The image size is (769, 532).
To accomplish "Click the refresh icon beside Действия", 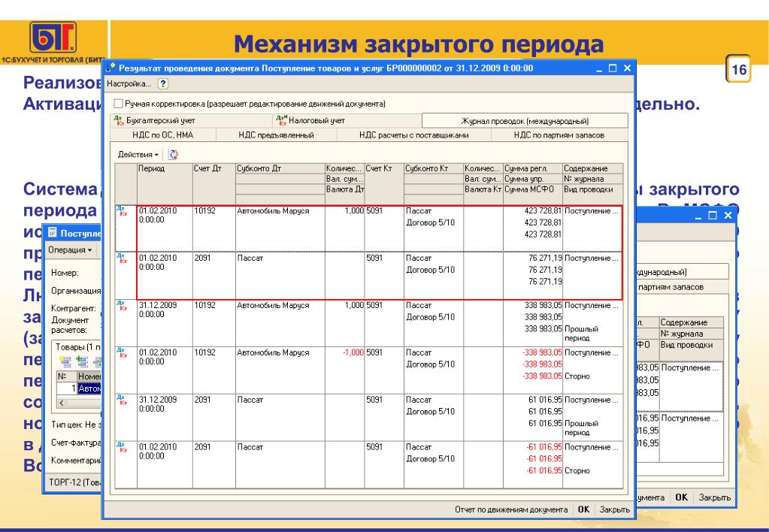I will (172, 154).
